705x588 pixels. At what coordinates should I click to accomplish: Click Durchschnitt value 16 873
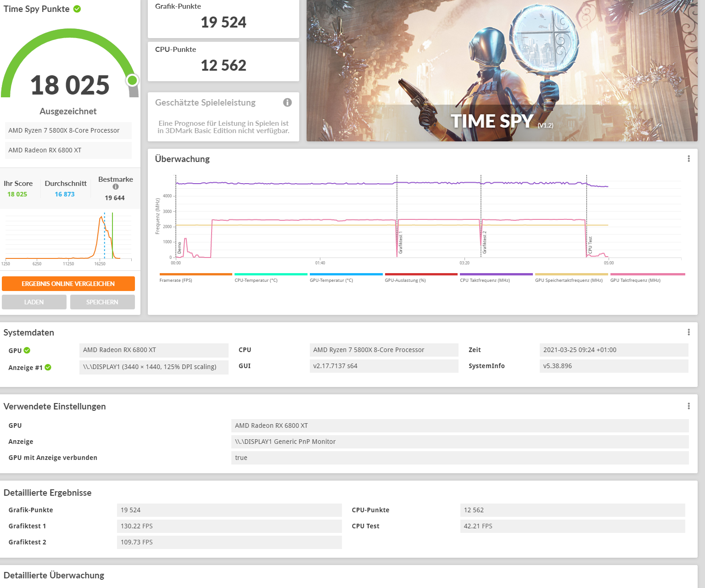[x=65, y=194]
